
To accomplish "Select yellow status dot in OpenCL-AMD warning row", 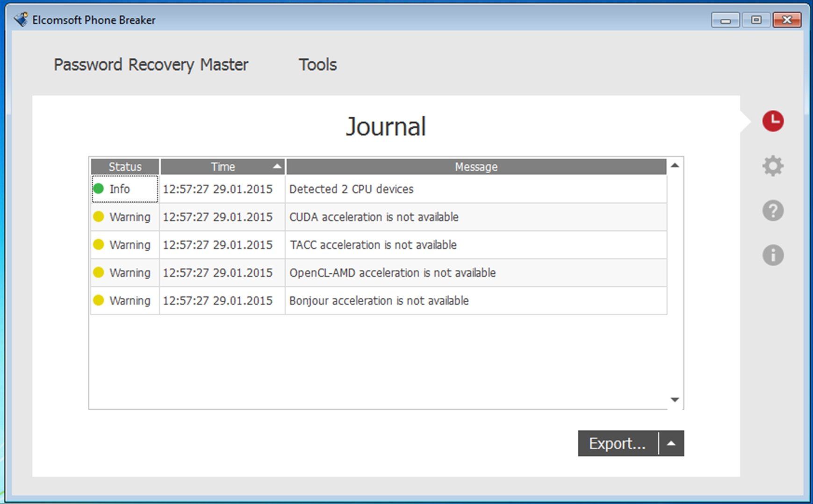I will (x=98, y=272).
